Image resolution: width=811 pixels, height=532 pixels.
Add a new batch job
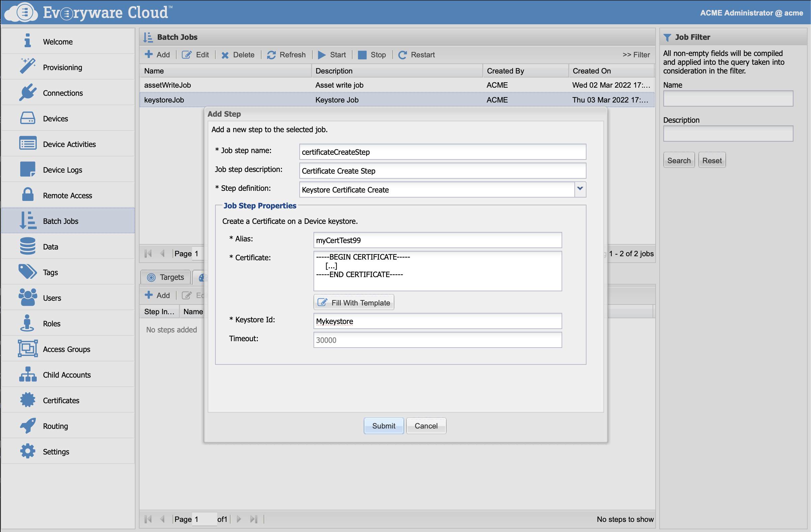157,55
